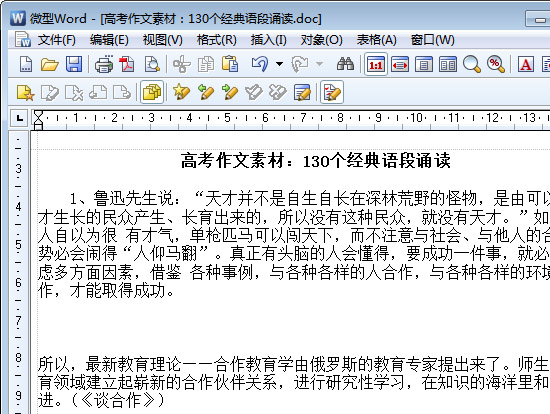
Task: Paste from clipboard icon
Action: tap(230, 64)
